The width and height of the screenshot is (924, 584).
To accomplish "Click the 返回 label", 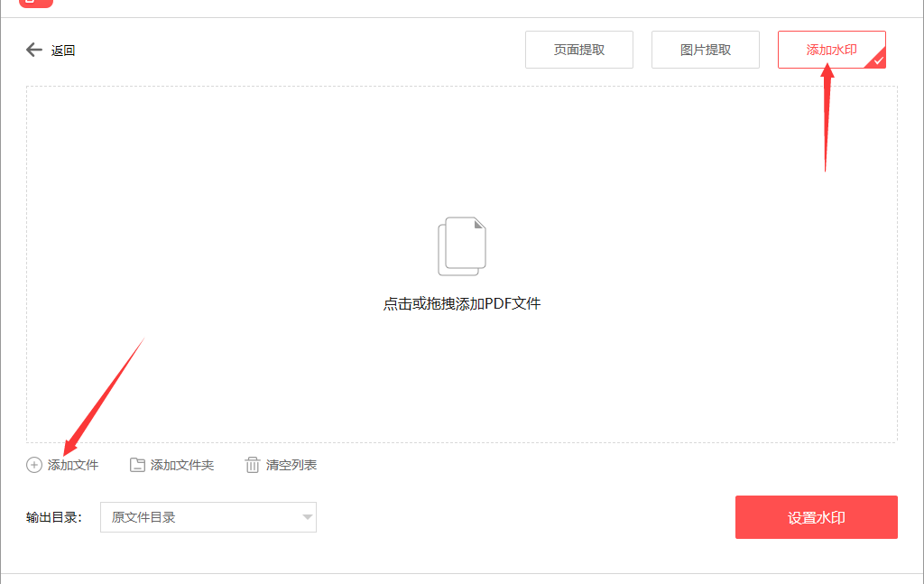I will pos(63,51).
